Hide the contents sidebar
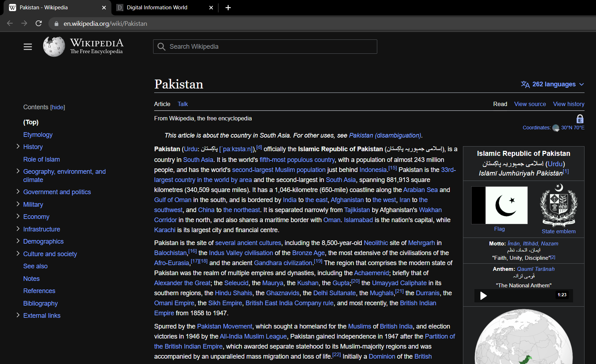Viewport: 596px width, 364px height. 58,107
